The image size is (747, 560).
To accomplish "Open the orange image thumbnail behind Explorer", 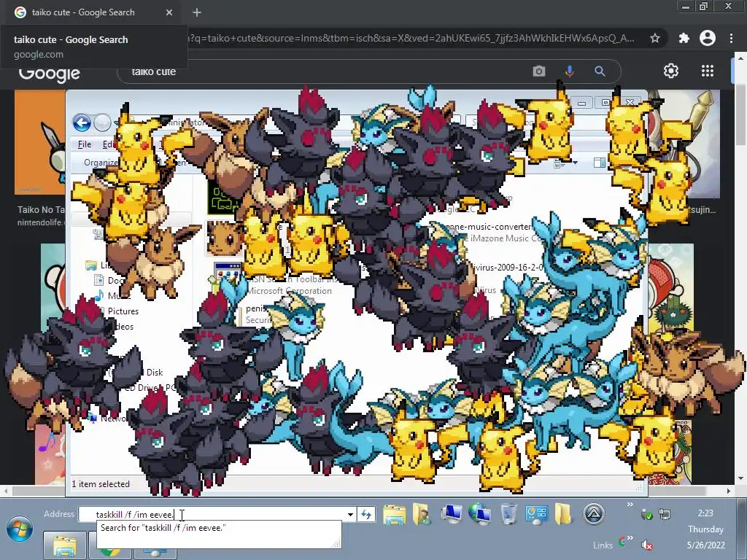I will point(40,143).
